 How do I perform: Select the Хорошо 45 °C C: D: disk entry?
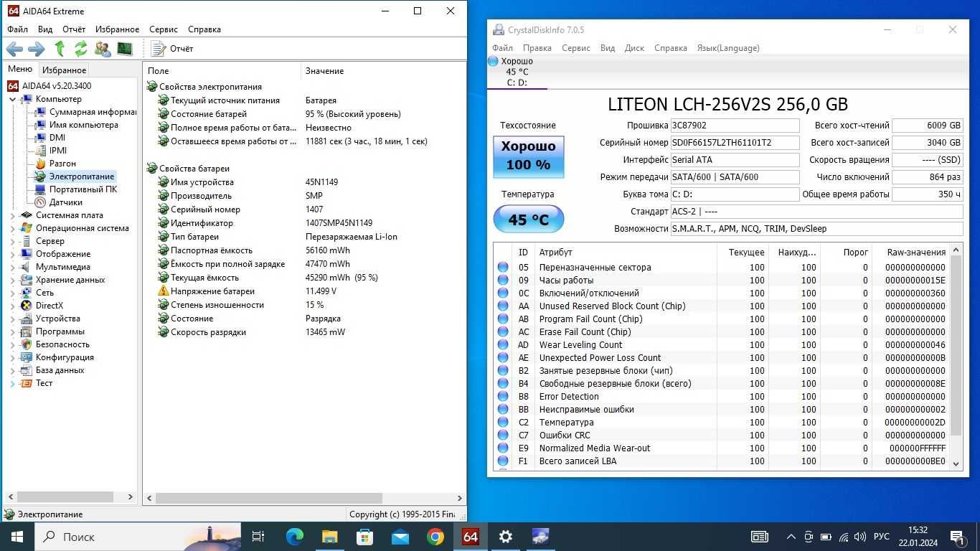pyautogui.click(x=517, y=72)
